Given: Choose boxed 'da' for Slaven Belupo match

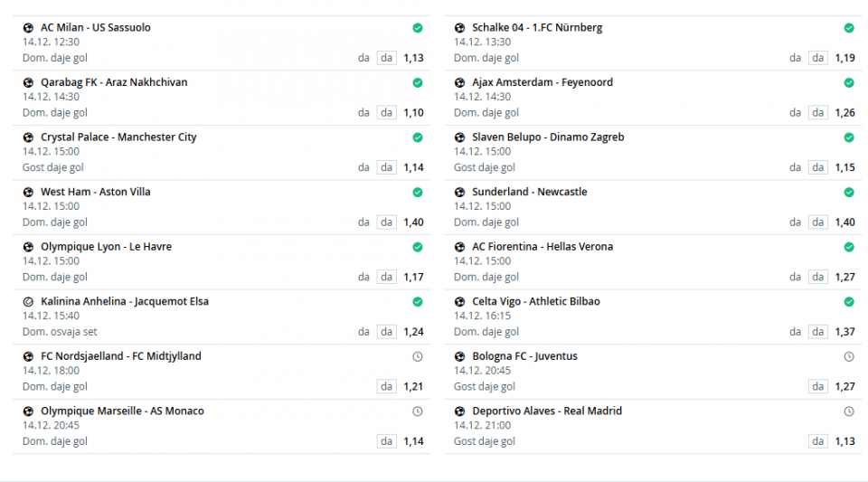Looking at the screenshot, I should coord(818,167).
